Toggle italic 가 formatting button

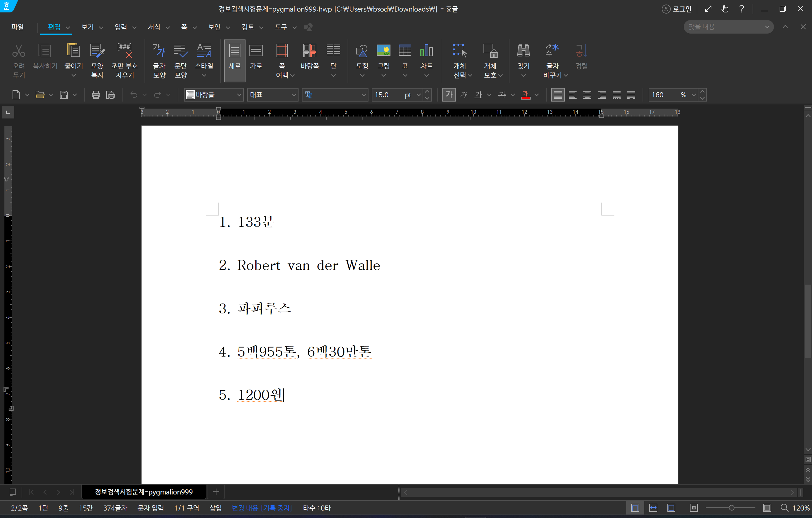(464, 95)
